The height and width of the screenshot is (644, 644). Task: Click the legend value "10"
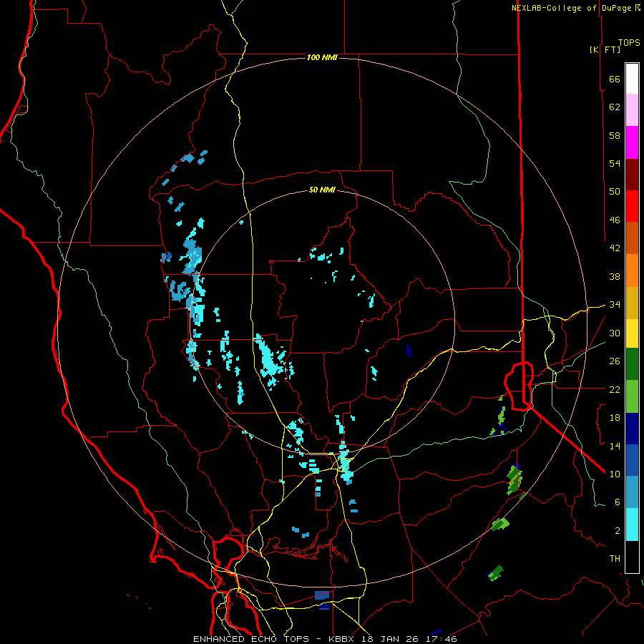[615, 474]
